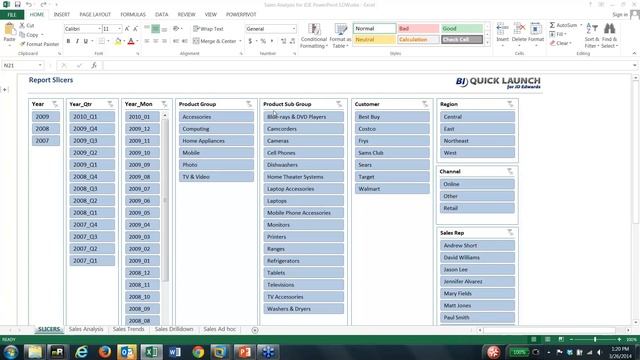The width and height of the screenshot is (640, 360).
Task: Switch to the POWERPIVOT ribbon tab
Action: click(241, 15)
